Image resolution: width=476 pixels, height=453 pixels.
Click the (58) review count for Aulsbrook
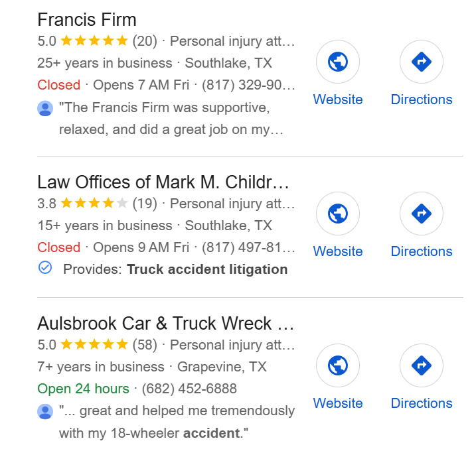tap(145, 345)
